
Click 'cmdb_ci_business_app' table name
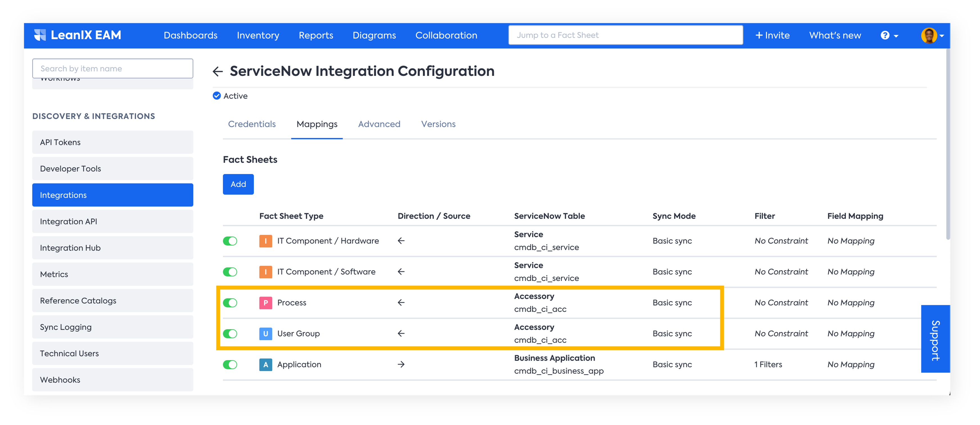tap(558, 371)
